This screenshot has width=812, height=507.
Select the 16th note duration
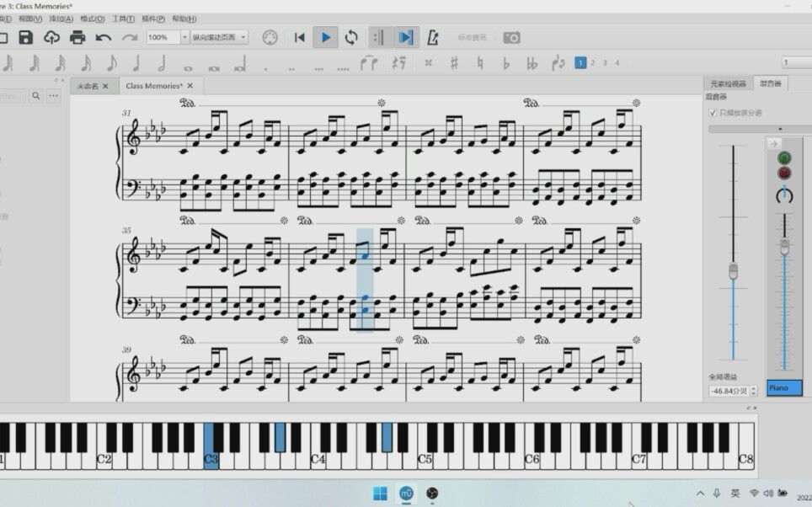(86, 63)
